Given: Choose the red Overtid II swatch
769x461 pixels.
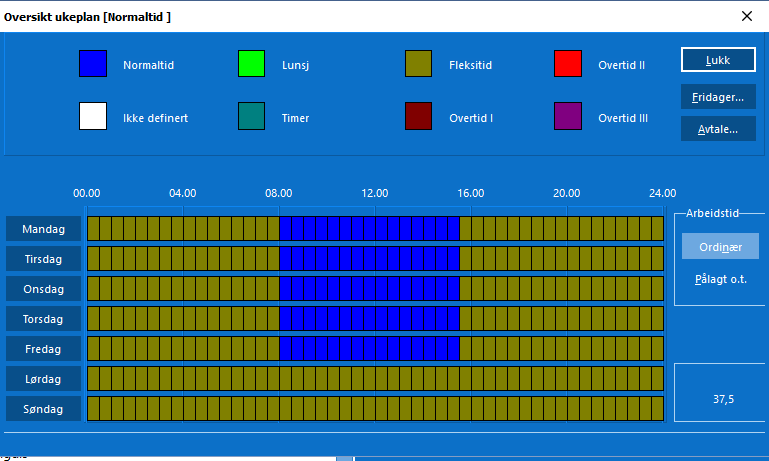Looking at the screenshot, I should coord(567,64).
